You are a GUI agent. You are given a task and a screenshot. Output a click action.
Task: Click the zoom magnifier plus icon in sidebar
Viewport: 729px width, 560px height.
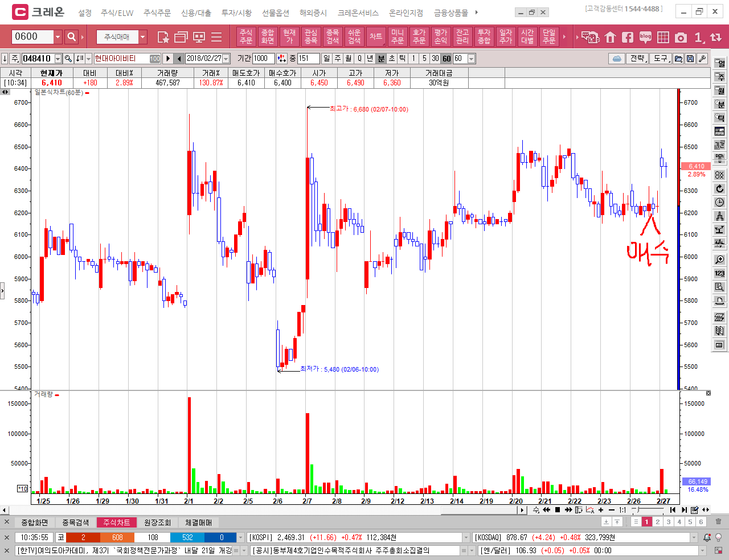tap(720, 260)
